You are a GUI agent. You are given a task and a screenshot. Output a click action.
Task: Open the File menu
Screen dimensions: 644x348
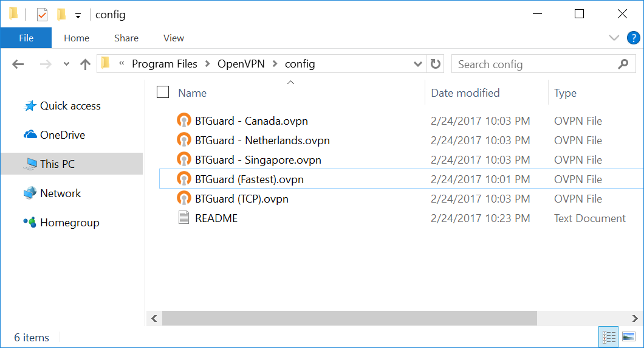tap(26, 38)
